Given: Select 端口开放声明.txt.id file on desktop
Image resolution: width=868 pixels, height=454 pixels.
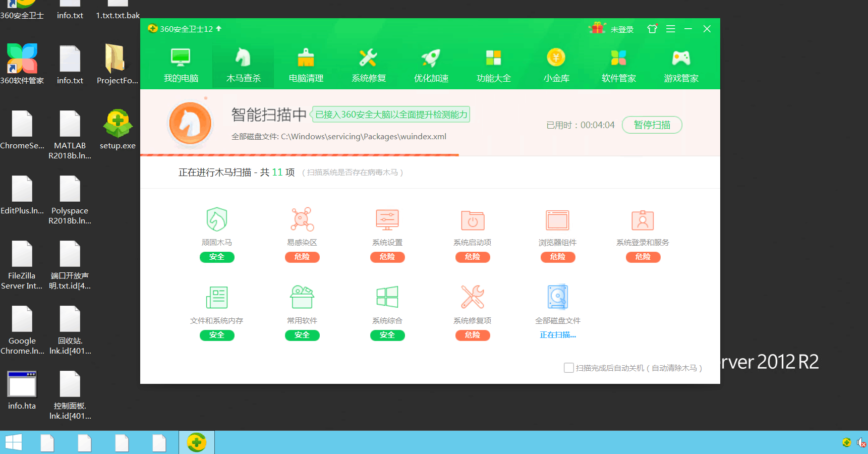Looking at the screenshot, I should pyautogui.click(x=70, y=265).
